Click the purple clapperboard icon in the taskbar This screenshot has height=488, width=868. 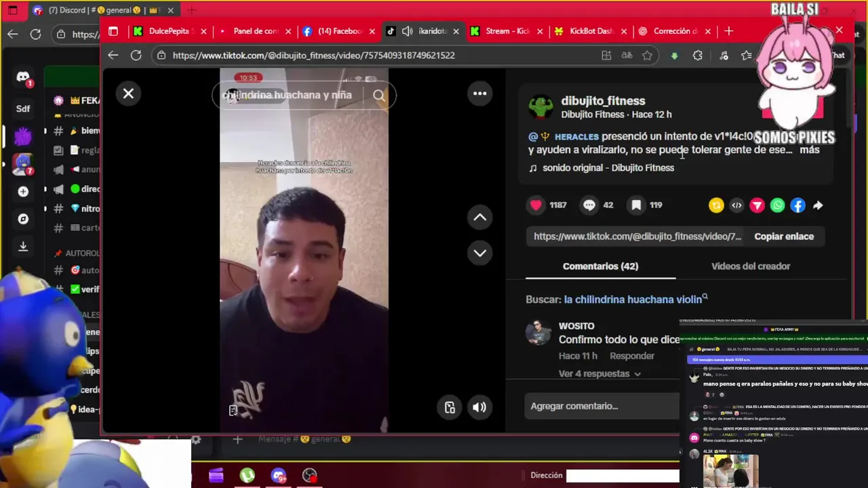click(x=216, y=476)
